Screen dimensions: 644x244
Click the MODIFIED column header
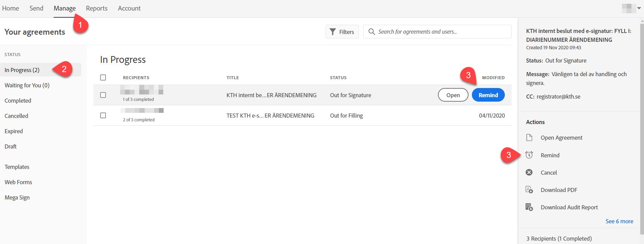(493, 77)
